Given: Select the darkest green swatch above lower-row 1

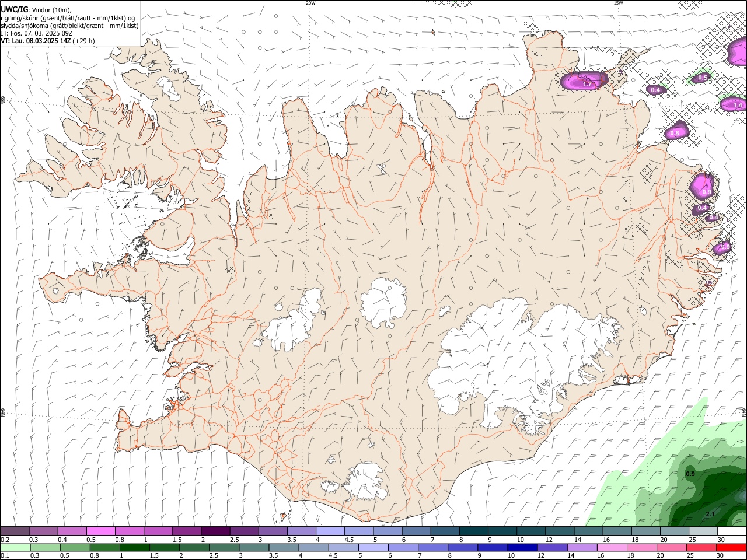Looking at the screenshot, I should click(134, 547).
